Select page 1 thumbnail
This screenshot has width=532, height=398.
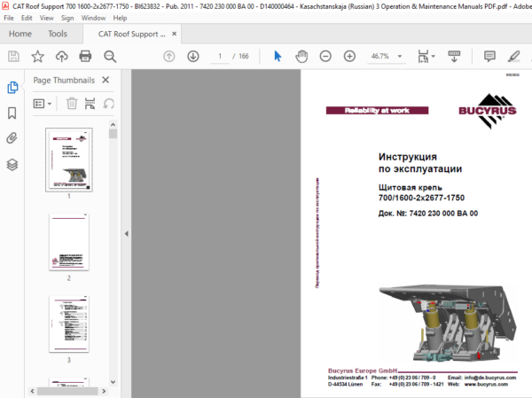(x=69, y=160)
